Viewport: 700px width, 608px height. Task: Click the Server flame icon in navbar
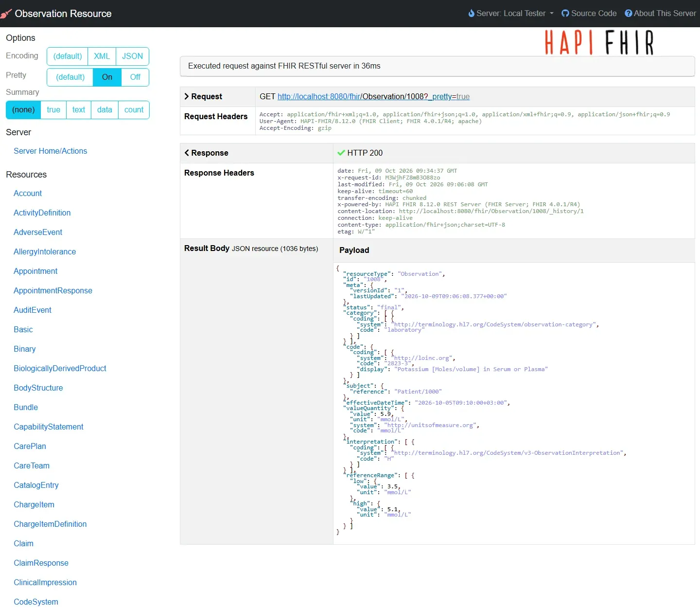471,14
